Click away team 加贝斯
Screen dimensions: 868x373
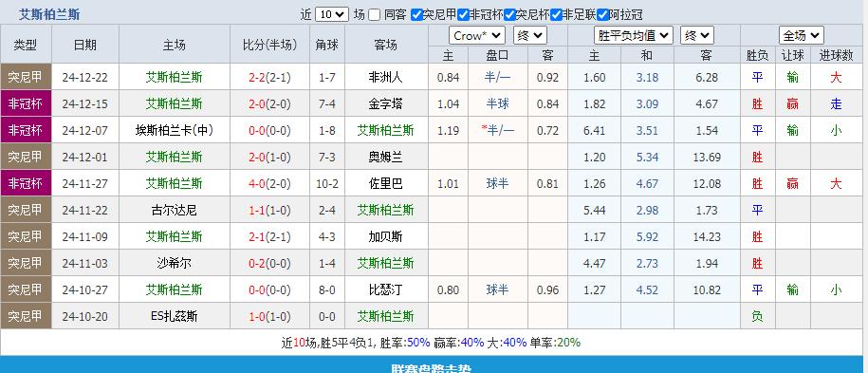coord(386,236)
